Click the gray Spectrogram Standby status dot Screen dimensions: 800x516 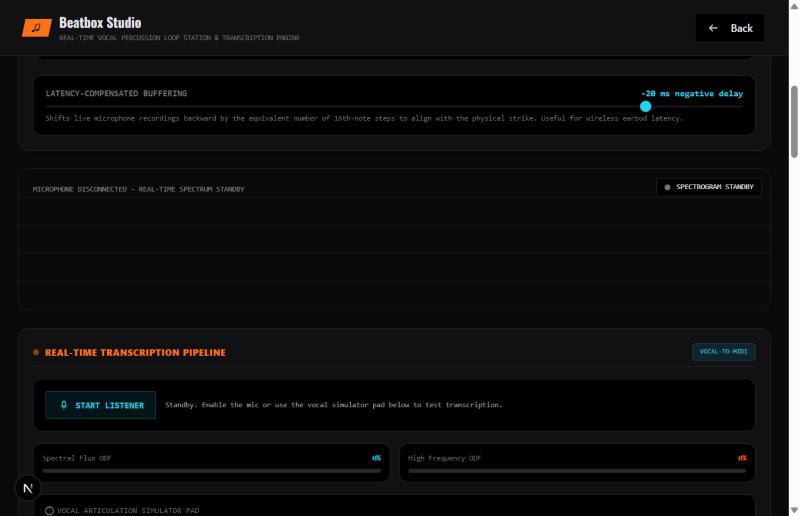coord(667,187)
